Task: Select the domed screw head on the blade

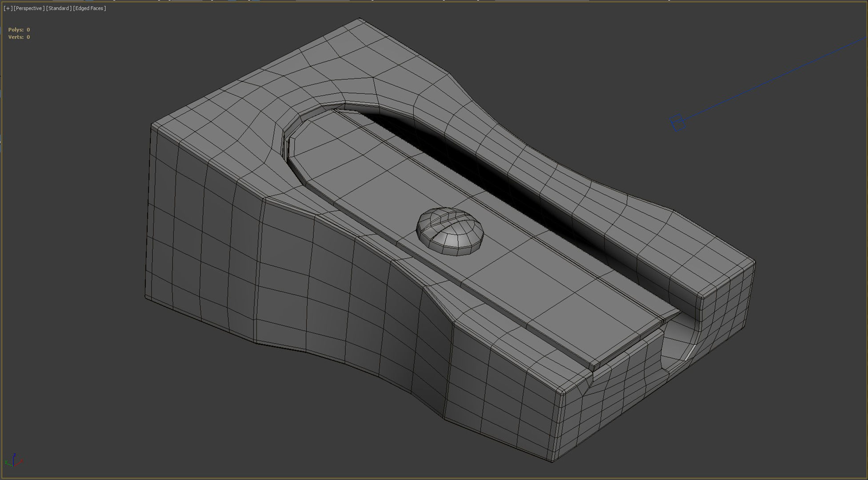Action: (x=450, y=231)
